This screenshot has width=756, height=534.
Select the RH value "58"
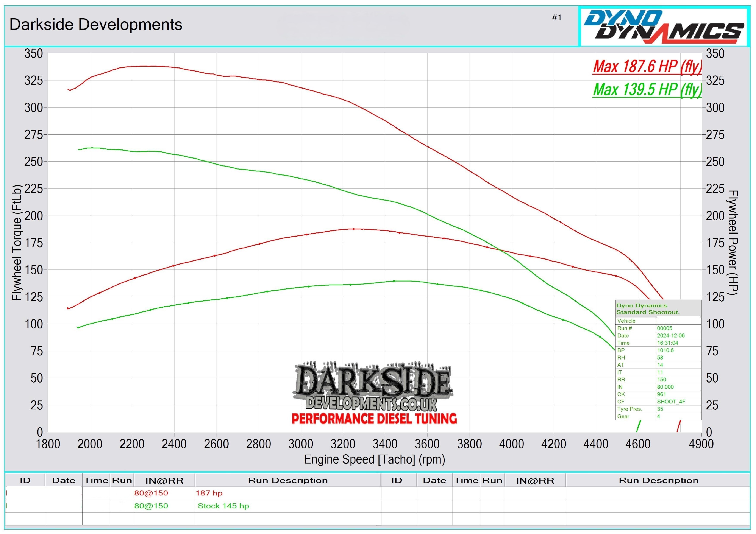660,358
